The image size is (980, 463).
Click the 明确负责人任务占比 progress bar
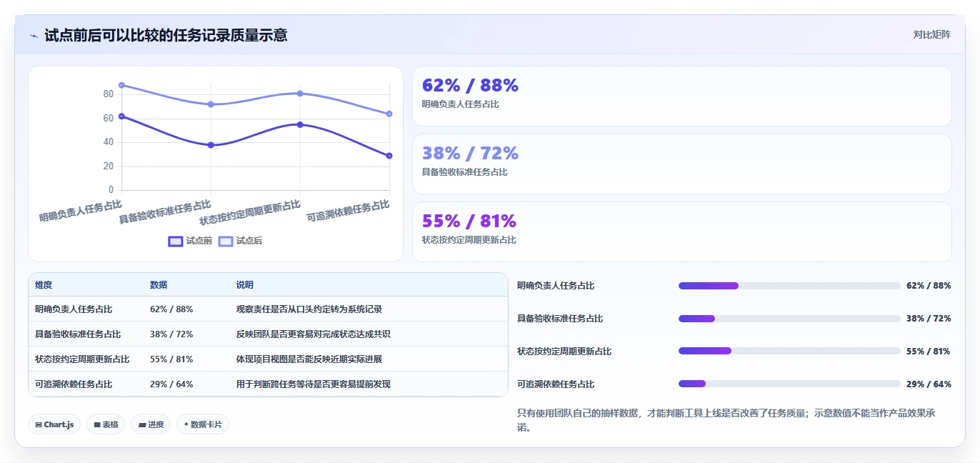[789, 286]
